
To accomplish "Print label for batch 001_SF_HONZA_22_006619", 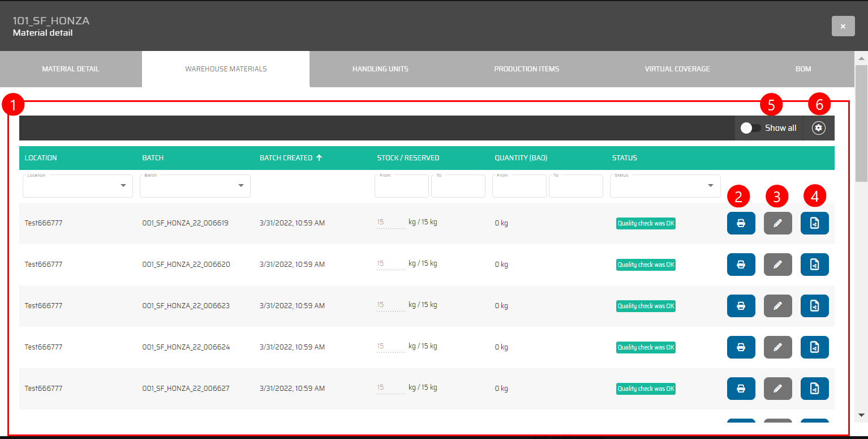I will click(x=741, y=223).
